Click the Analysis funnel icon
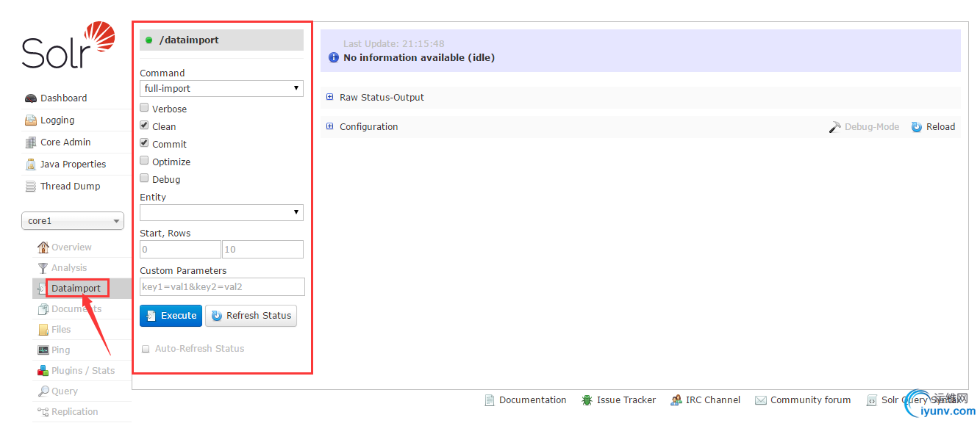This screenshot has height=423, width=980. coord(43,268)
